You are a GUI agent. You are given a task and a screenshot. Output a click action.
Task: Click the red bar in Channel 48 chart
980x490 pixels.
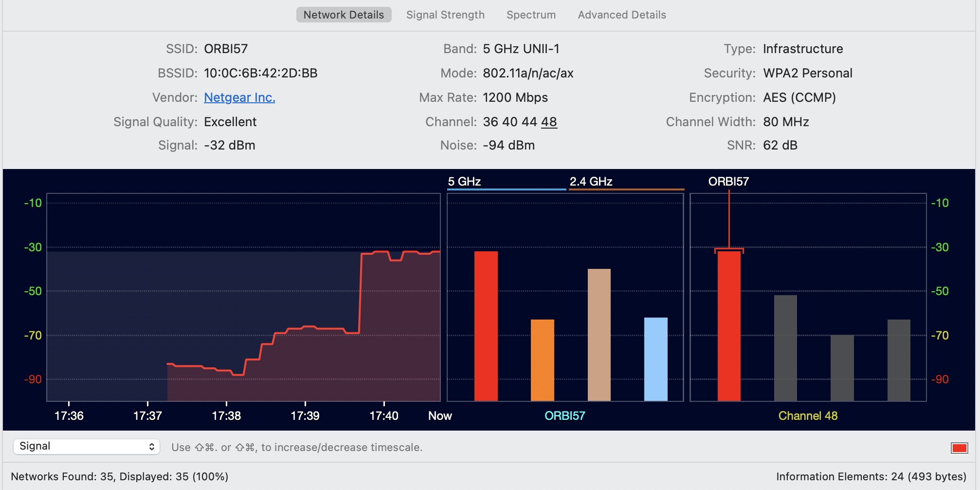729,325
